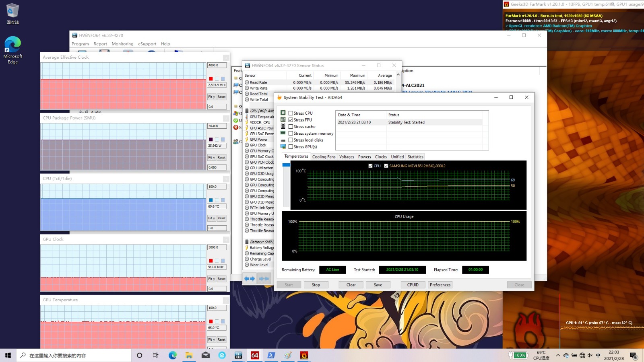Launch Microsoft Edge from the desktop shortcut
Viewport: 644px width, 362px height.
point(12,50)
